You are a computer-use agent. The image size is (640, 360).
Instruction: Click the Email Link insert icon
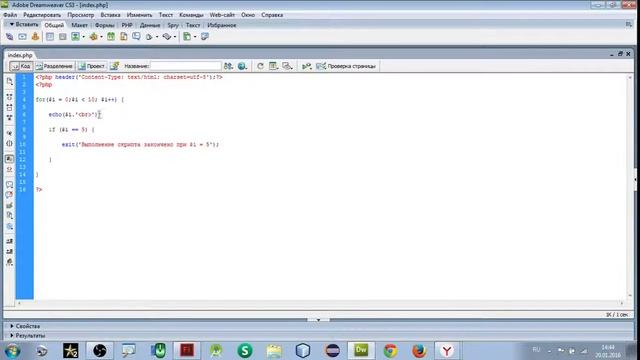pyautogui.click(x=22, y=37)
